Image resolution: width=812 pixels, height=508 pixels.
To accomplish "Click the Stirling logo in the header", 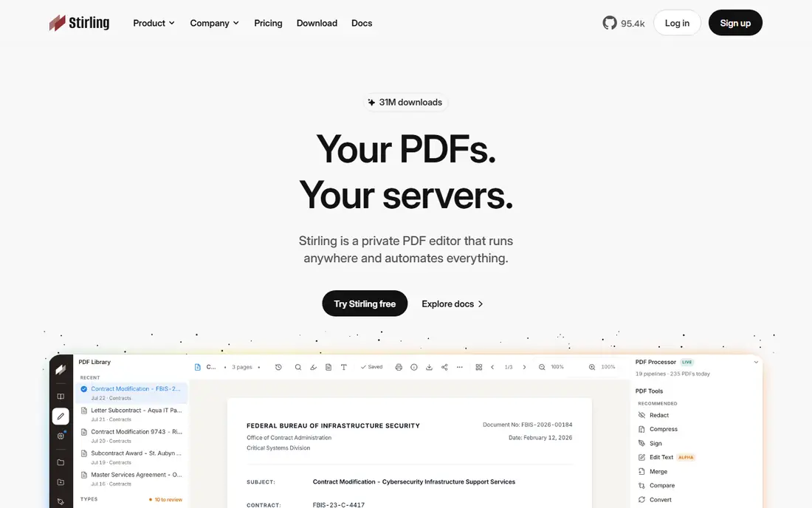I will [x=79, y=23].
